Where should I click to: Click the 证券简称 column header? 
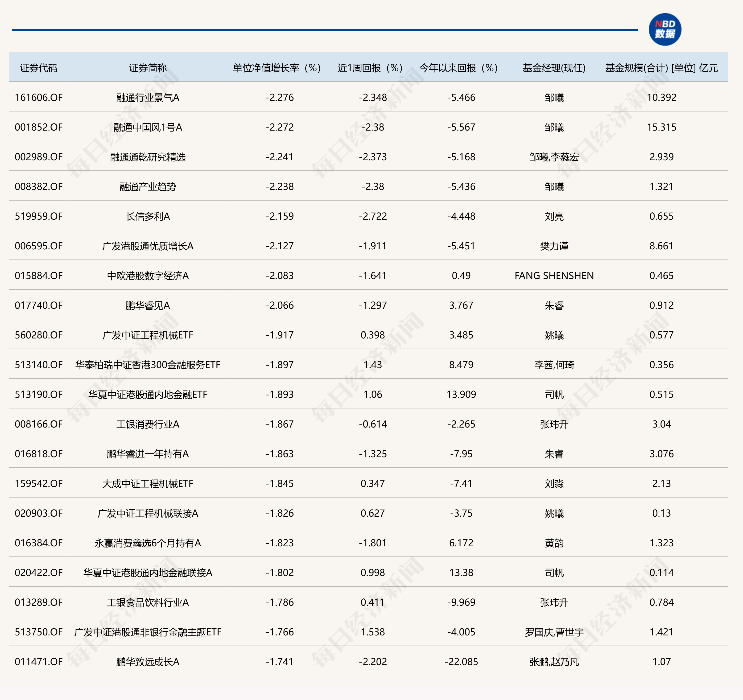148,68
